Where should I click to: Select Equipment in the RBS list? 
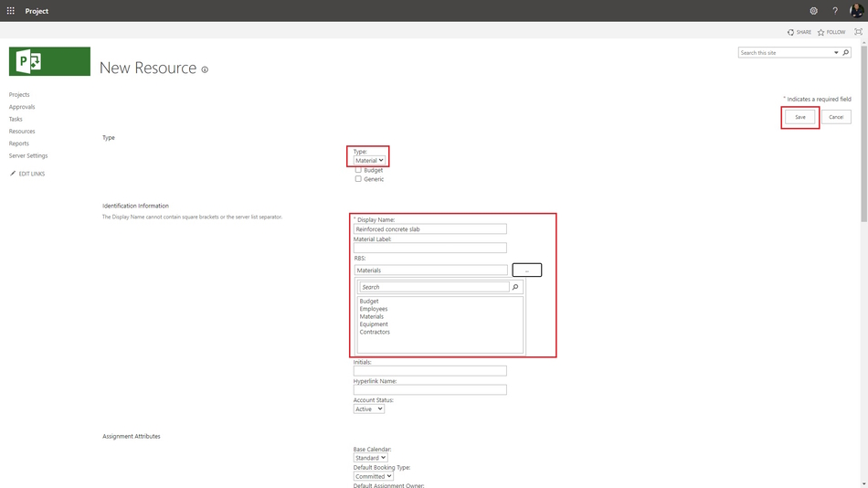click(x=374, y=324)
